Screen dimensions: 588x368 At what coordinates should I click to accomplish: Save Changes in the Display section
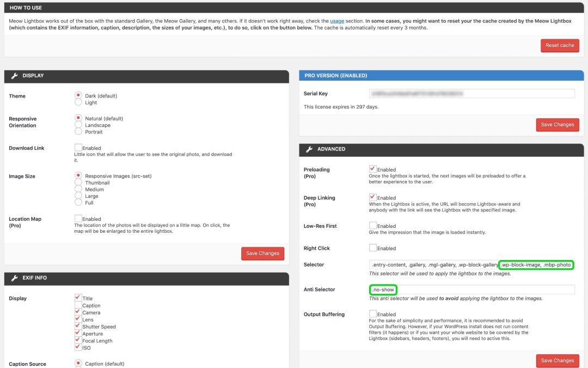coord(262,254)
